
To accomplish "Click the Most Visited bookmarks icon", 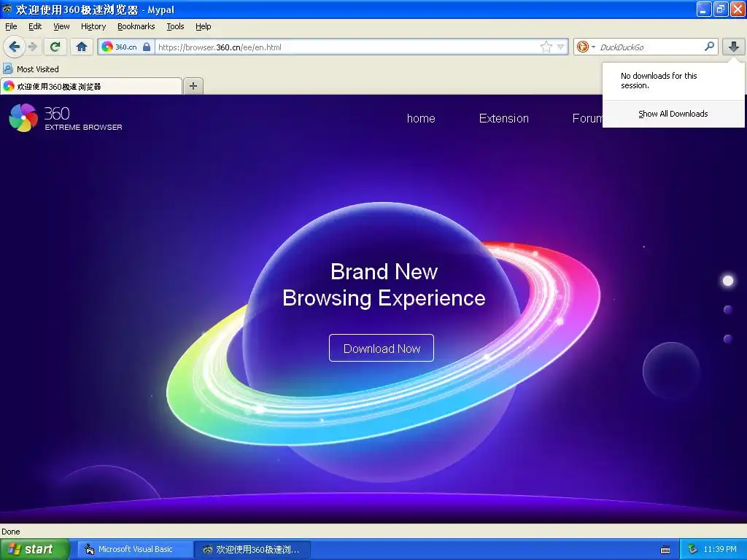I will pos(7,69).
